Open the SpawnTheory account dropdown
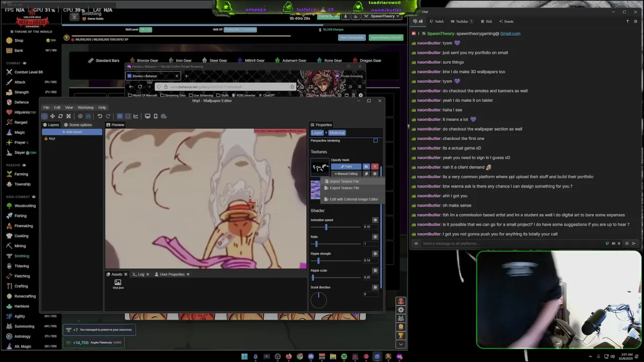Viewport: 644px width, 362px height. [383, 16]
